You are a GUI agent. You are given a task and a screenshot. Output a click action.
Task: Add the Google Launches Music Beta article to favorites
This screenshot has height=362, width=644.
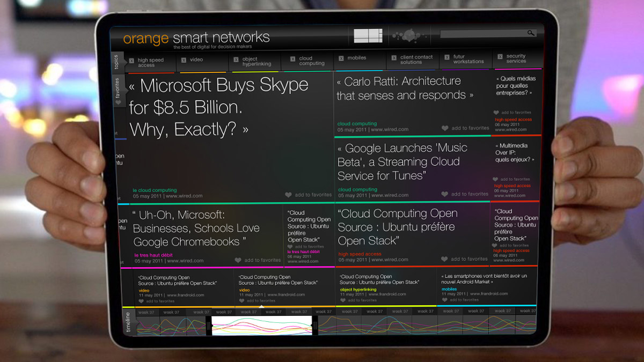coord(465,194)
